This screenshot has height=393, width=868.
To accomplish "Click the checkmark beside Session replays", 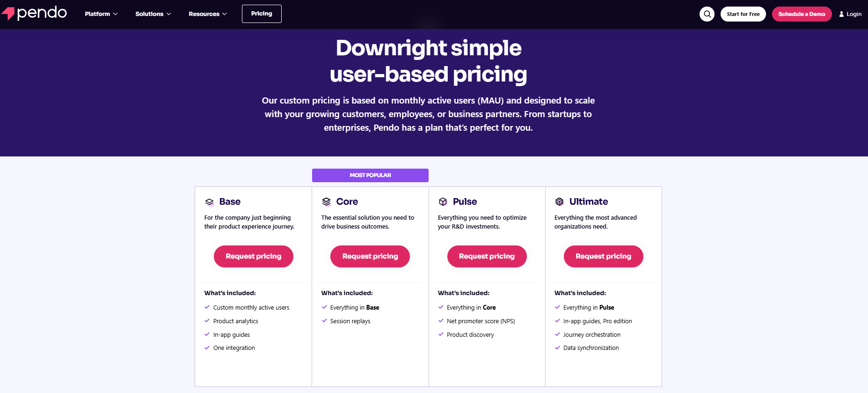I will [324, 321].
